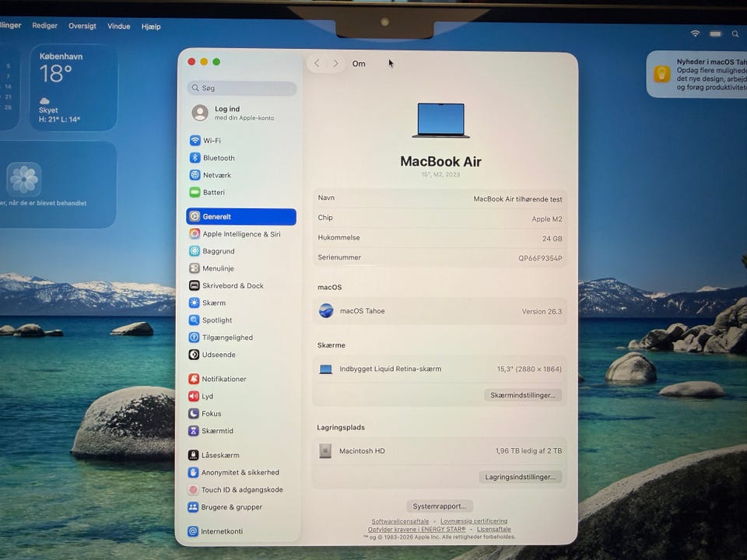Image resolution: width=747 pixels, height=560 pixels.
Task: Click the battery icon in menu bar
Action: click(716, 33)
